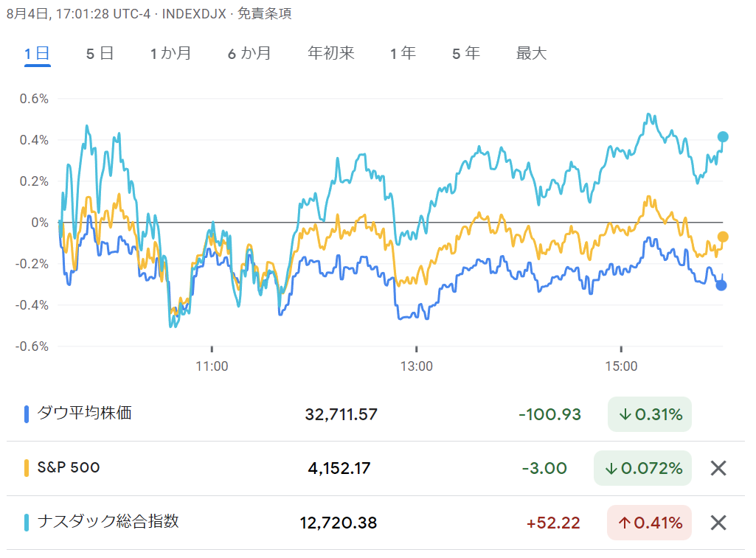
Task: Click the ナスダック 0.41% up badge
Action: tap(650, 523)
